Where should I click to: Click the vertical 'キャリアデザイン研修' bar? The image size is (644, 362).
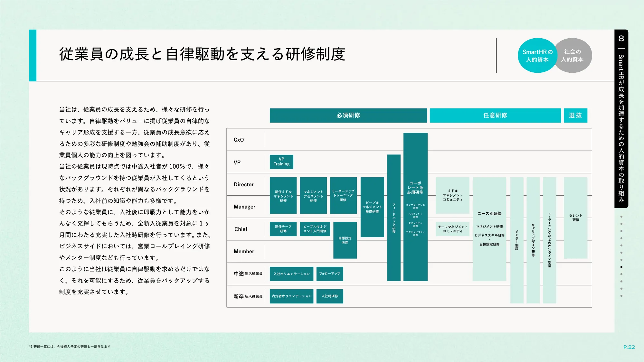click(x=533, y=240)
